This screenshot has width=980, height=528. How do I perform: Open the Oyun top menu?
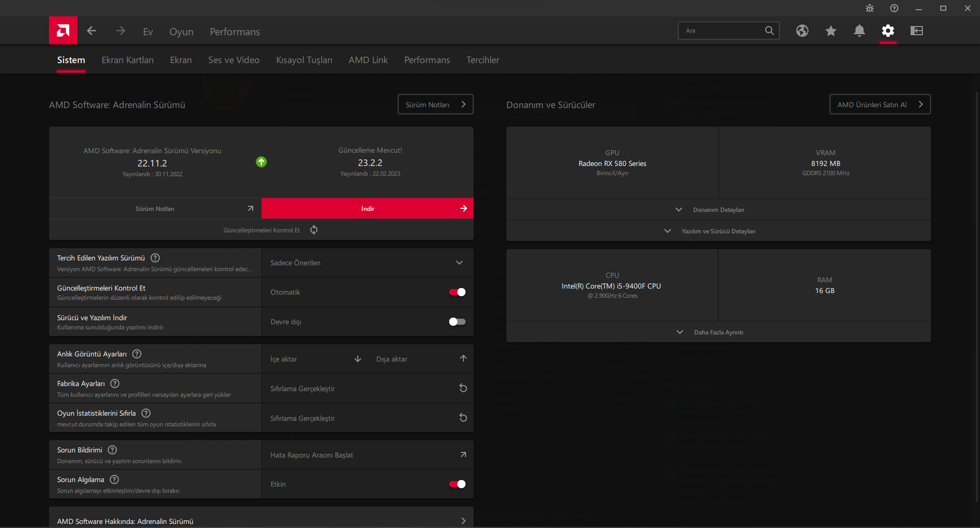coord(181,32)
